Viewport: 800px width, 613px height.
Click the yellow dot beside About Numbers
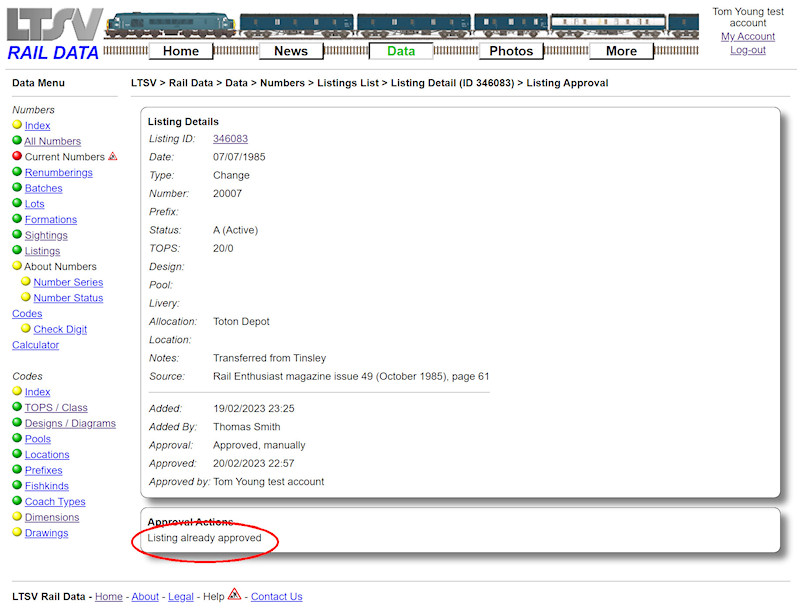click(x=18, y=266)
